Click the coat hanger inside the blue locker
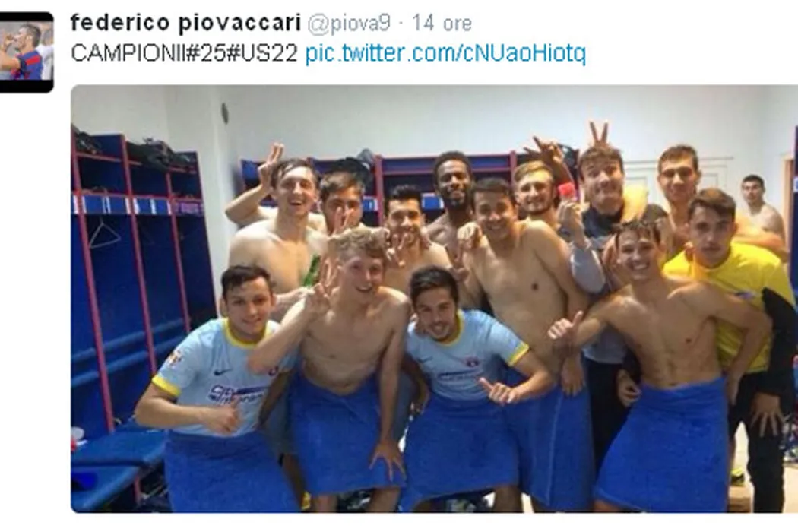Image resolution: width=798 pixels, height=532 pixels. 104,234
